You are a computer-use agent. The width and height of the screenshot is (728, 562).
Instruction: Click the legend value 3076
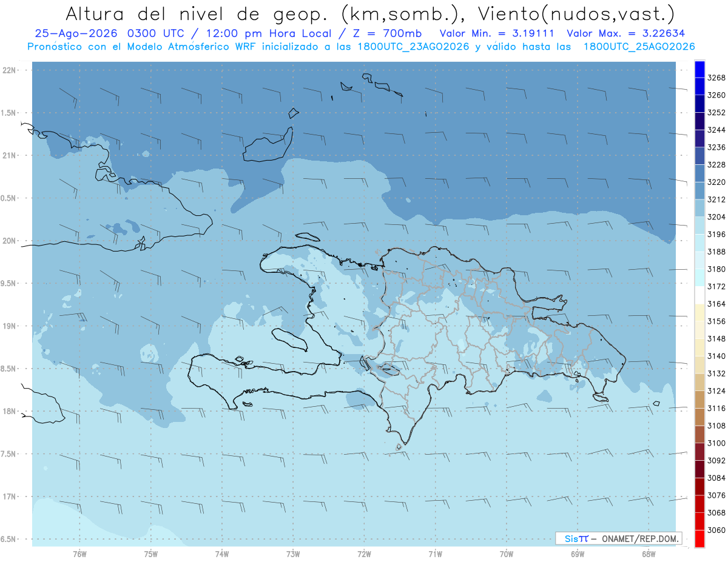(716, 495)
